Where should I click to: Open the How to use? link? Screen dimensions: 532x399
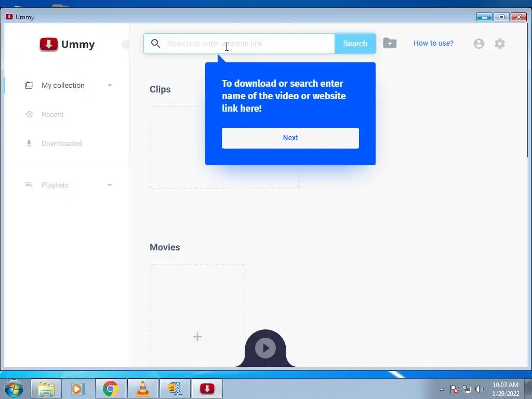click(433, 43)
